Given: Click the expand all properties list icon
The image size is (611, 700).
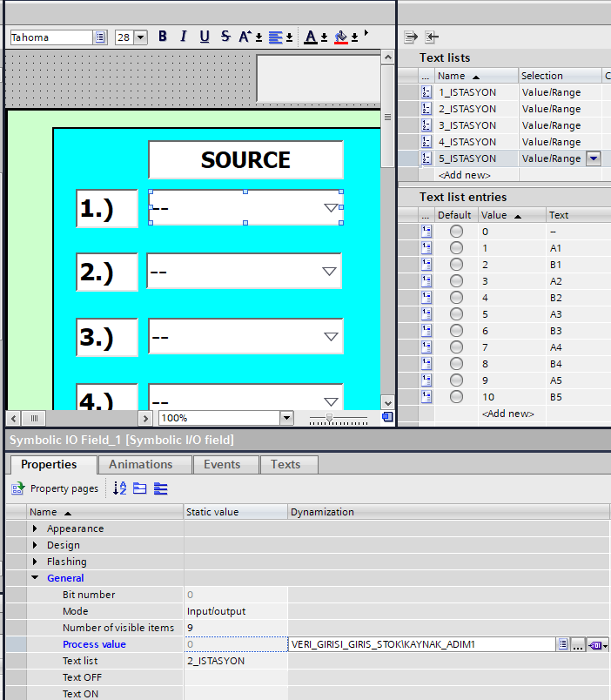Looking at the screenshot, I should (x=161, y=488).
